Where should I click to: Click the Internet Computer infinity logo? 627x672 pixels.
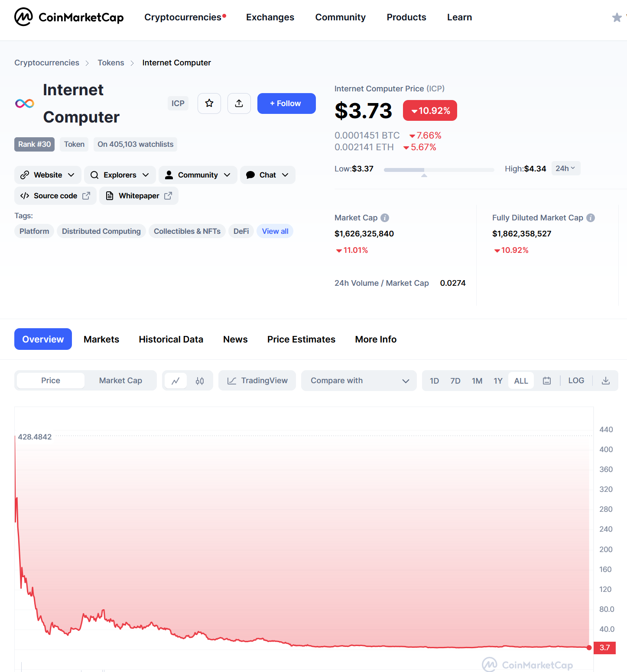(x=25, y=103)
